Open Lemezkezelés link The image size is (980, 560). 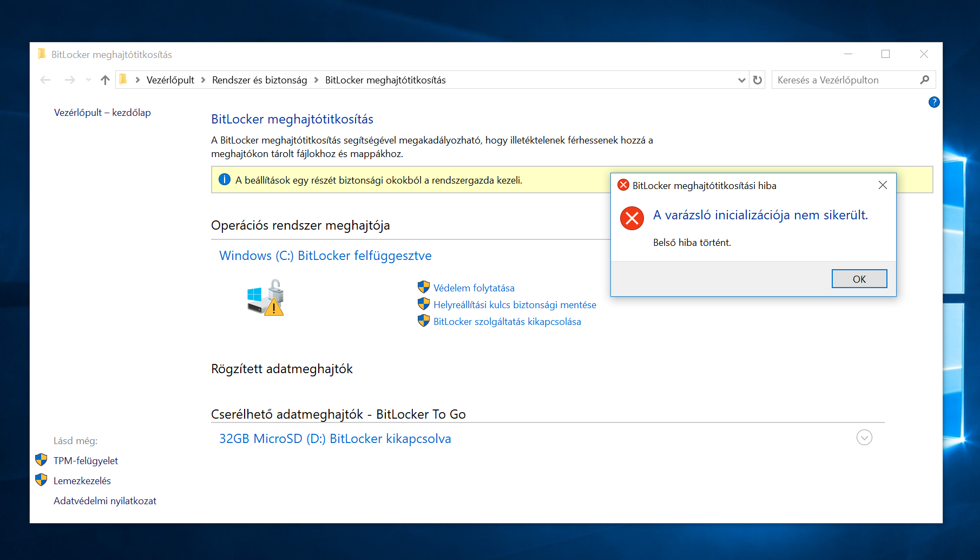coord(82,481)
